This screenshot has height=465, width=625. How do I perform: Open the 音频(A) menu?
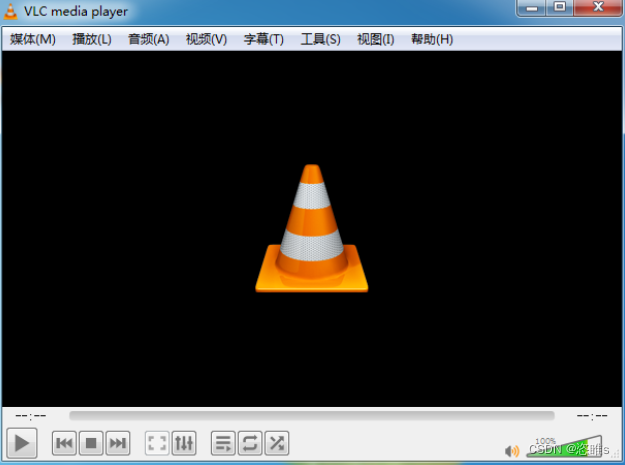pos(149,39)
